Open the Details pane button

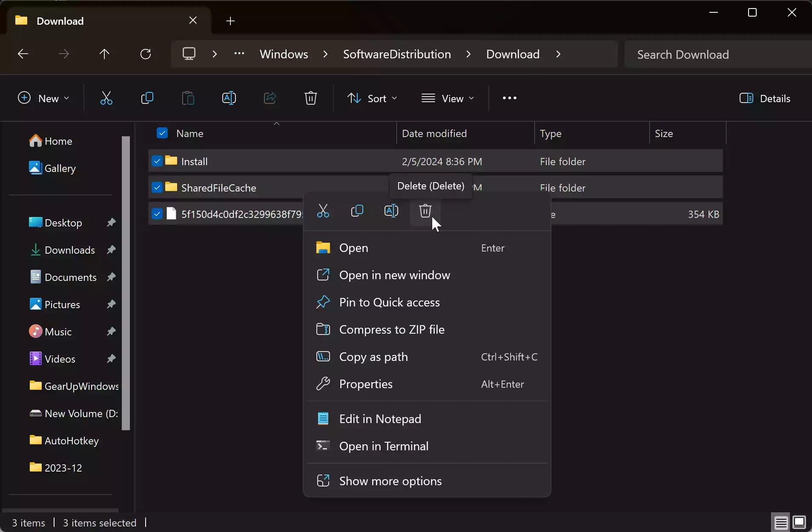click(765, 98)
